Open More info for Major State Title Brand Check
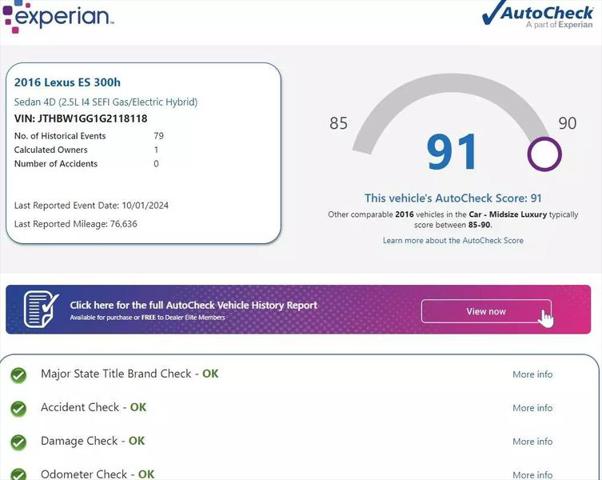Screen dimensions: 602x480 tap(533, 374)
